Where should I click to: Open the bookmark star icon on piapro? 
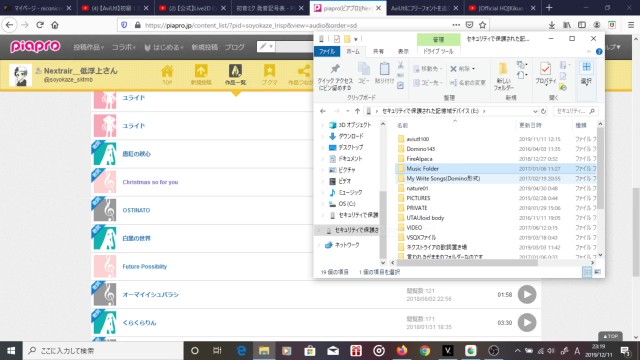(269, 74)
